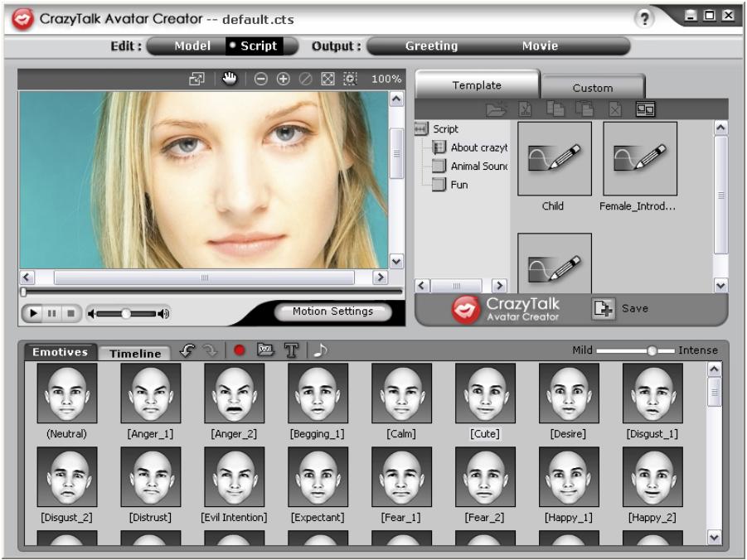The width and height of the screenshot is (747, 560).
Task: Choose the Distrust emotive face
Action: pos(151,476)
